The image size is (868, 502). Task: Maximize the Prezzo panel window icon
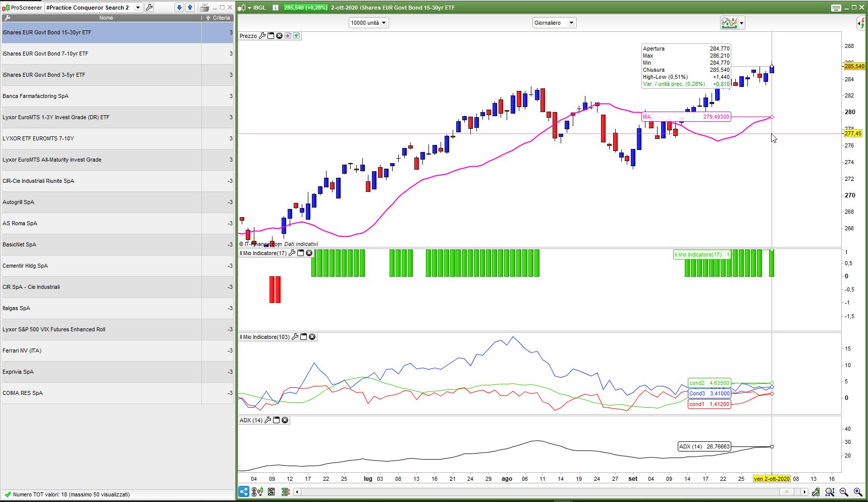point(270,36)
